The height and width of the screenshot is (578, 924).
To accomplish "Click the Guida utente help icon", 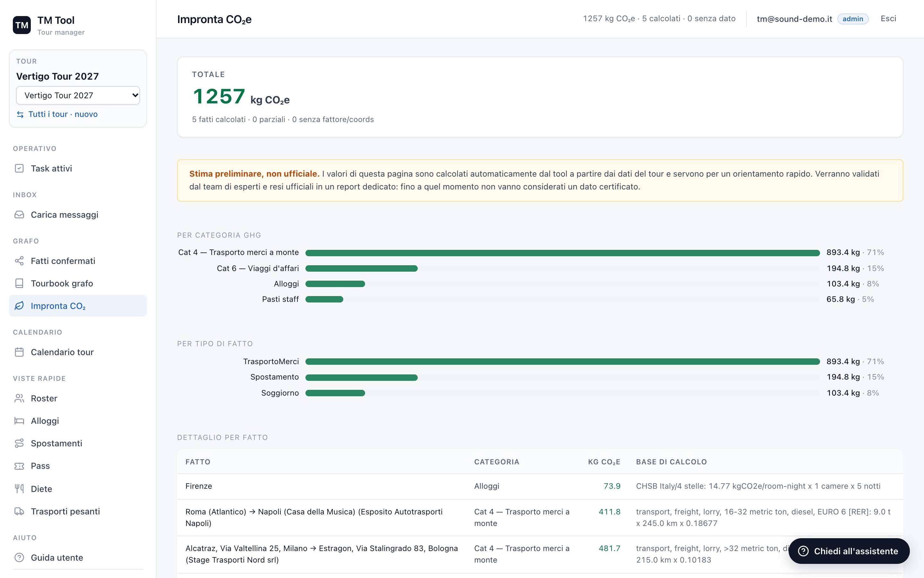I will tap(19, 558).
